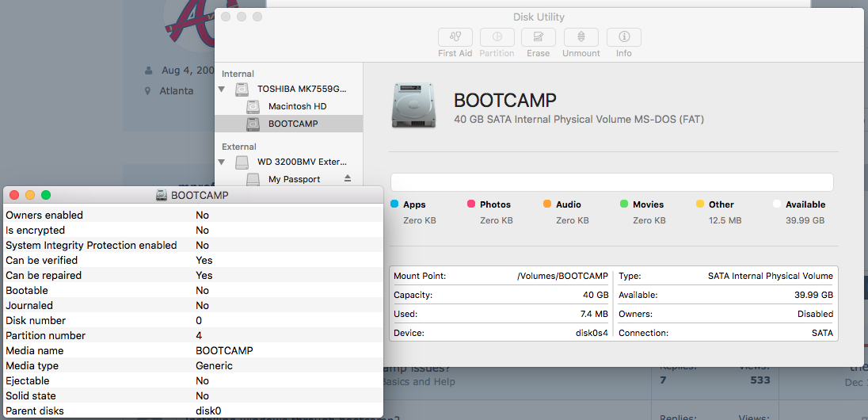Minimize the BOOTCAMP info window
868x420 pixels.
click(30, 195)
